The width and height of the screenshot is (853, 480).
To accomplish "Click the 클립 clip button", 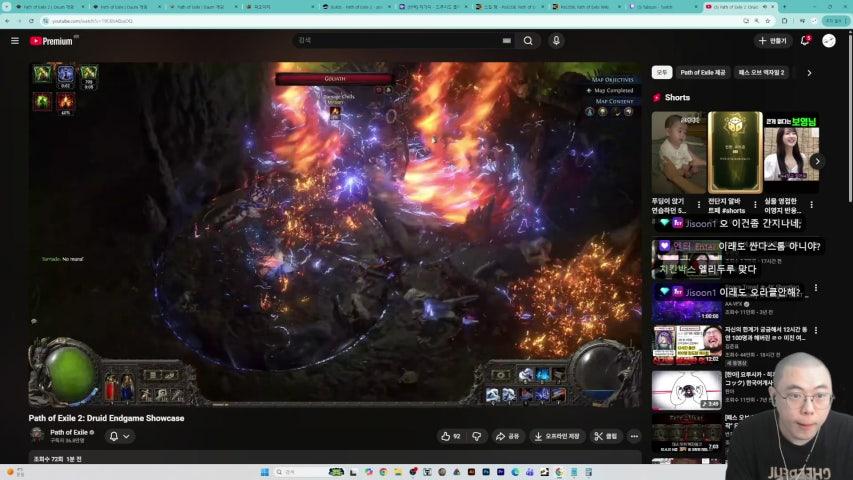I will click(x=606, y=436).
